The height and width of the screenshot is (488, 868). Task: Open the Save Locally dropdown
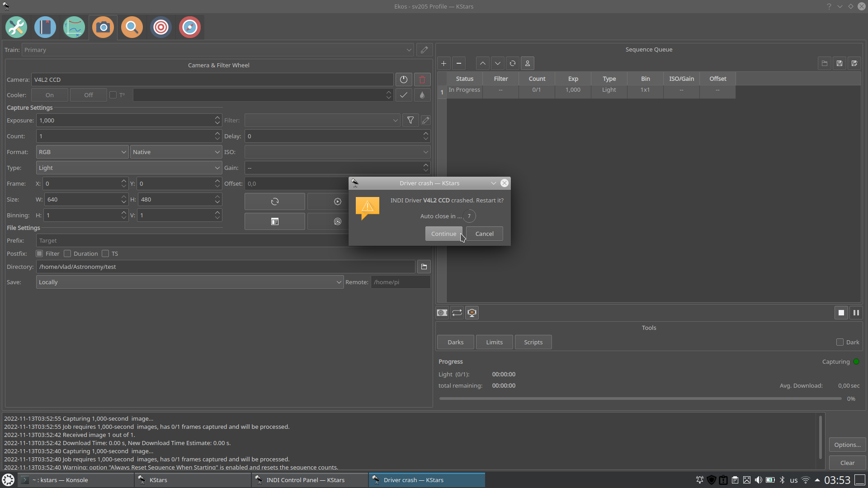[x=189, y=282]
